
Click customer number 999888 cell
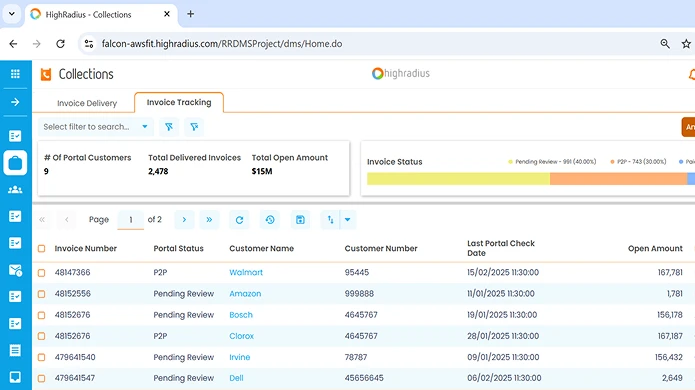click(359, 293)
